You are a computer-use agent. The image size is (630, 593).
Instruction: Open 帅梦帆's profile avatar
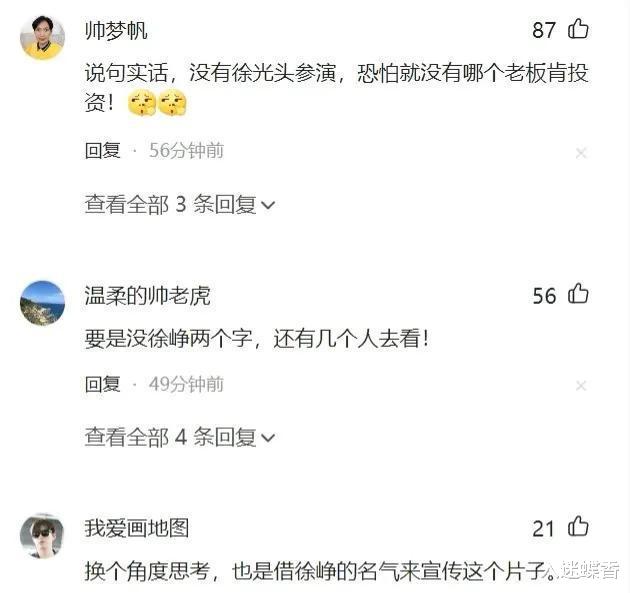point(43,37)
